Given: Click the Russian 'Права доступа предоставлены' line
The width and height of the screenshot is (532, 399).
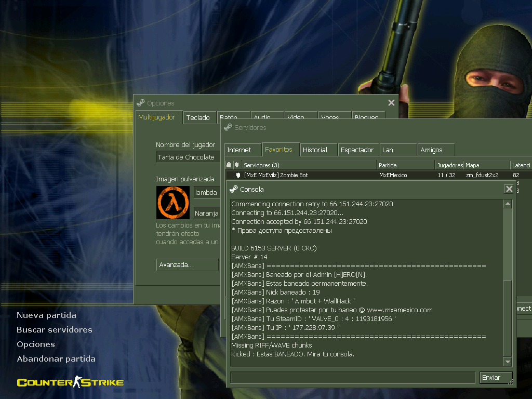Looking at the screenshot, I should coord(282,230).
